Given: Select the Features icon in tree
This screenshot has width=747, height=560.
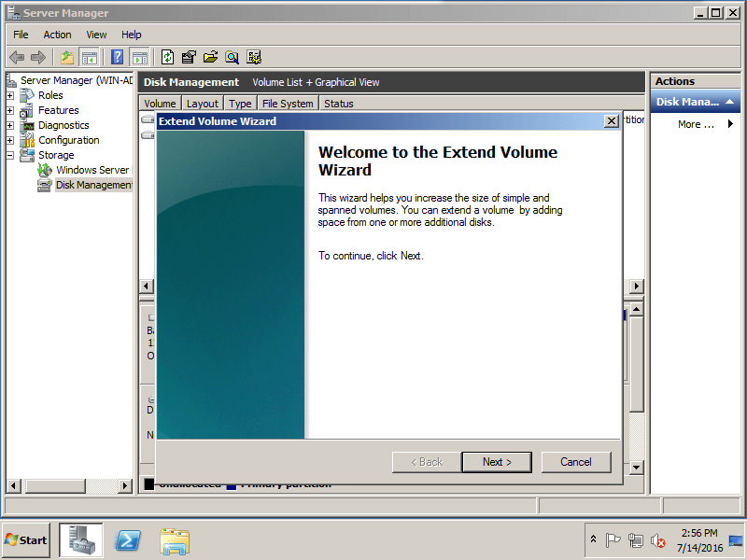Looking at the screenshot, I should point(27,110).
